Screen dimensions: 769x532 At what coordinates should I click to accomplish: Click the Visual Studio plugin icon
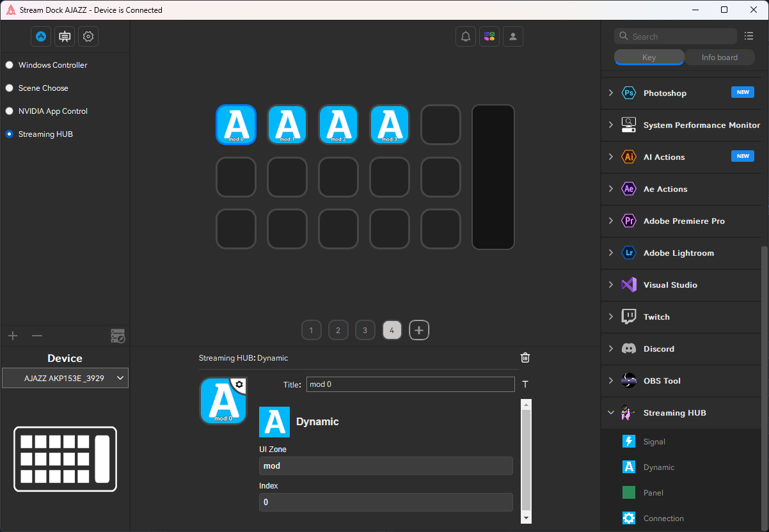tap(629, 285)
